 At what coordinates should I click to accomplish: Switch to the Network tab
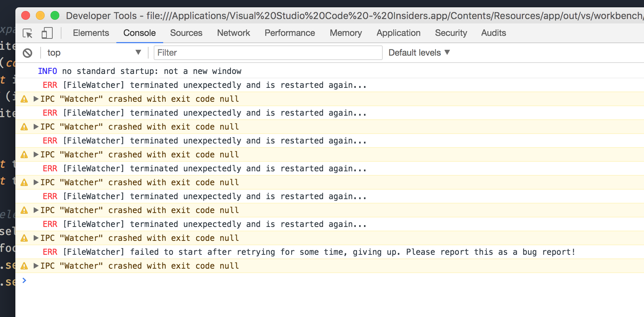click(233, 33)
